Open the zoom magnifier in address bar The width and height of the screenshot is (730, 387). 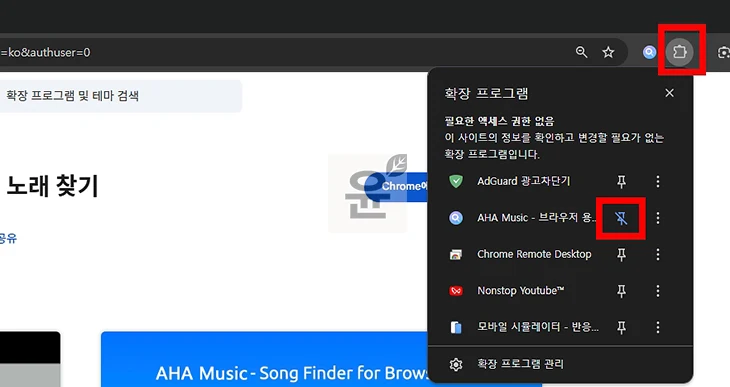581,52
